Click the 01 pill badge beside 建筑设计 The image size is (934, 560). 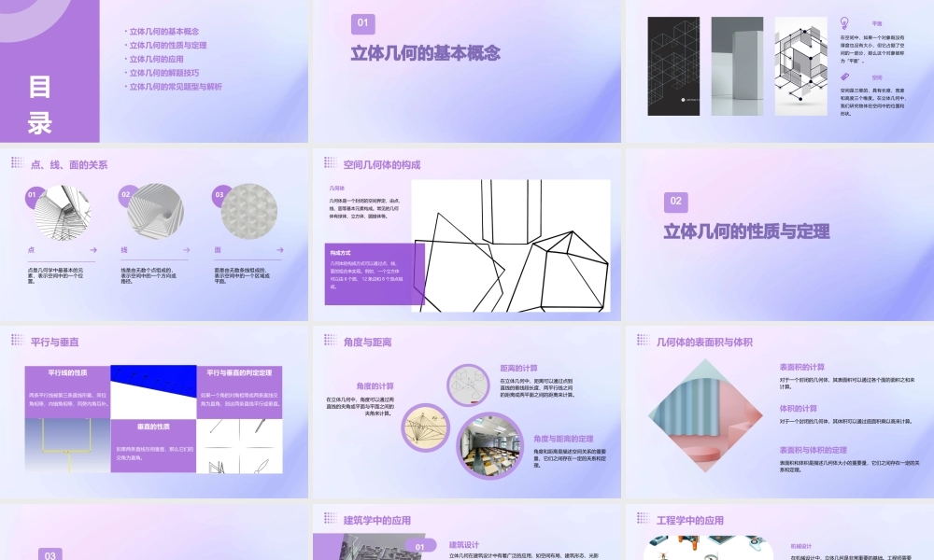click(x=420, y=547)
